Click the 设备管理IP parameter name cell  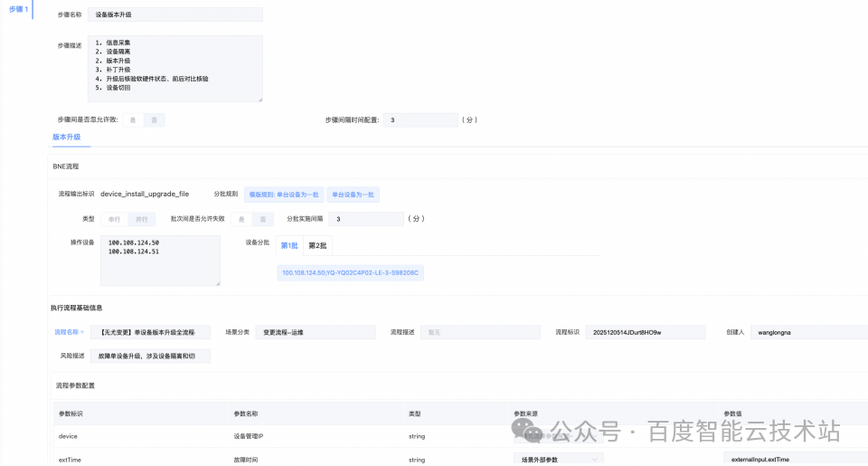(x=249, y=437)
